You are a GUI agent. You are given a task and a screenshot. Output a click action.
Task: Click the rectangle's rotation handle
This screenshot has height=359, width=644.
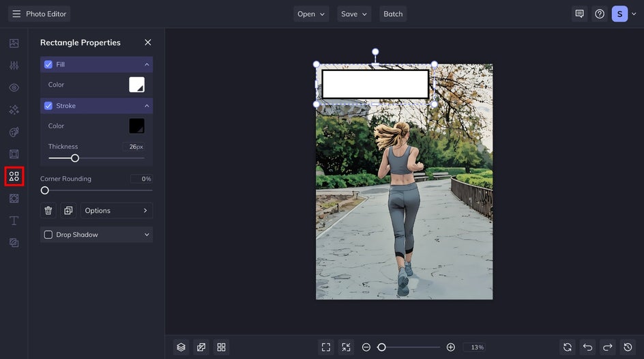375,52
